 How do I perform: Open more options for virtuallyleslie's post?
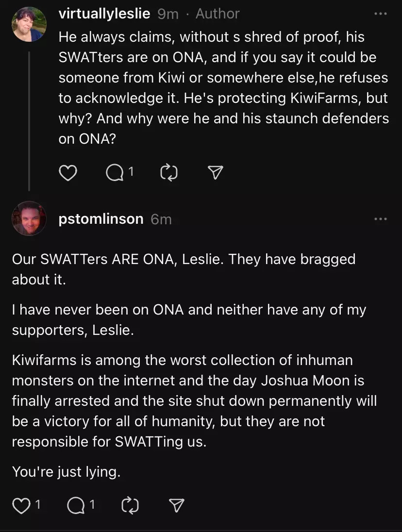pyautogui.click(x=380, y=14)
